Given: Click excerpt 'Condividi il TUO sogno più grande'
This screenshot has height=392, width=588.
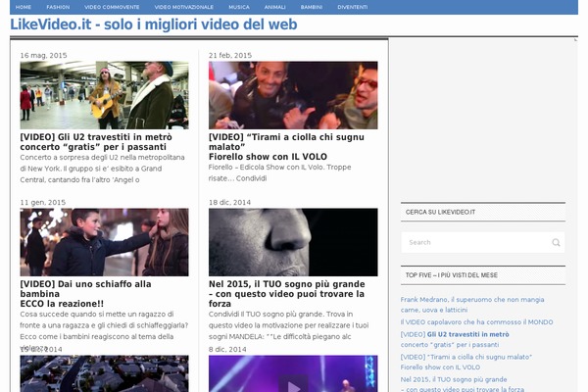Looking at the screenshot, I should (289, 325).
